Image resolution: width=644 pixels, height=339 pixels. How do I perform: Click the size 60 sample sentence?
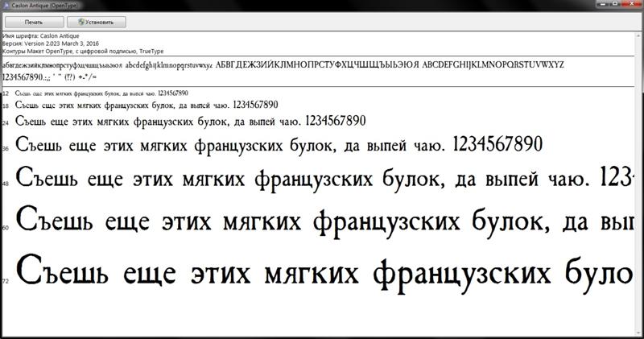tap(325, 221)
